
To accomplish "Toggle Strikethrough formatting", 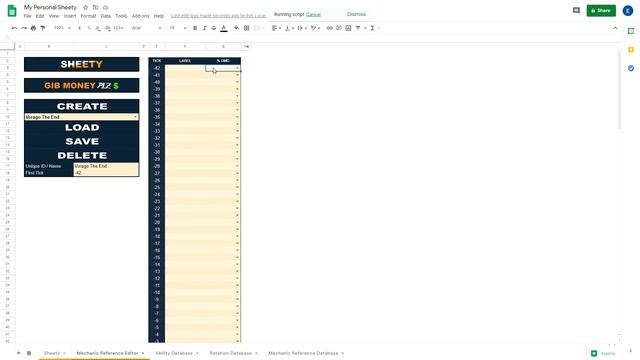I will pos(214,28).
